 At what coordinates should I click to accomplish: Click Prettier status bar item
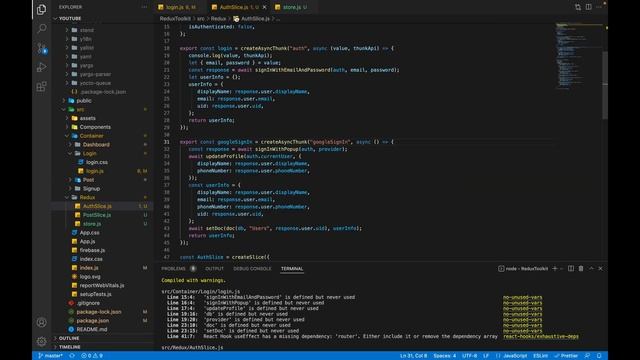coord(566,356)
